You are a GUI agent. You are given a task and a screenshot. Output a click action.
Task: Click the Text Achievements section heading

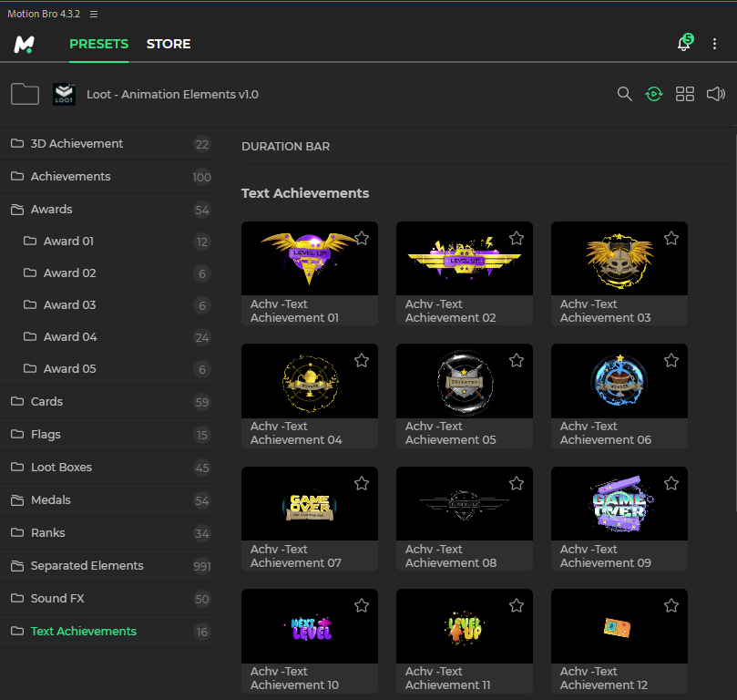[305, 193]
